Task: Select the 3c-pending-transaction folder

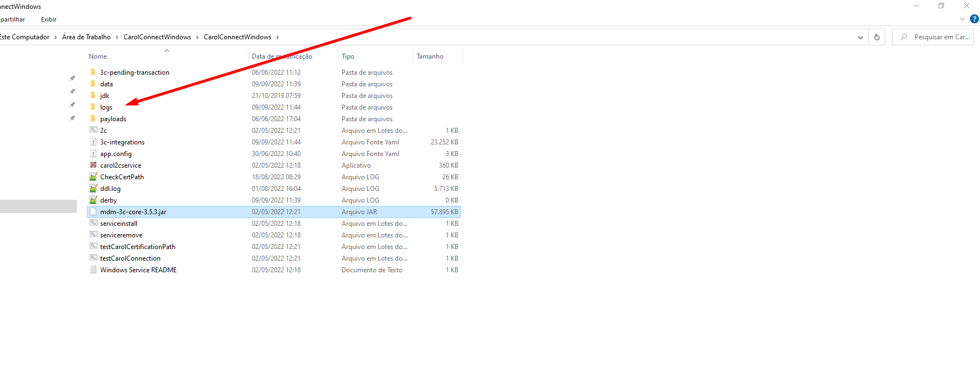Action: pos(135,72)
